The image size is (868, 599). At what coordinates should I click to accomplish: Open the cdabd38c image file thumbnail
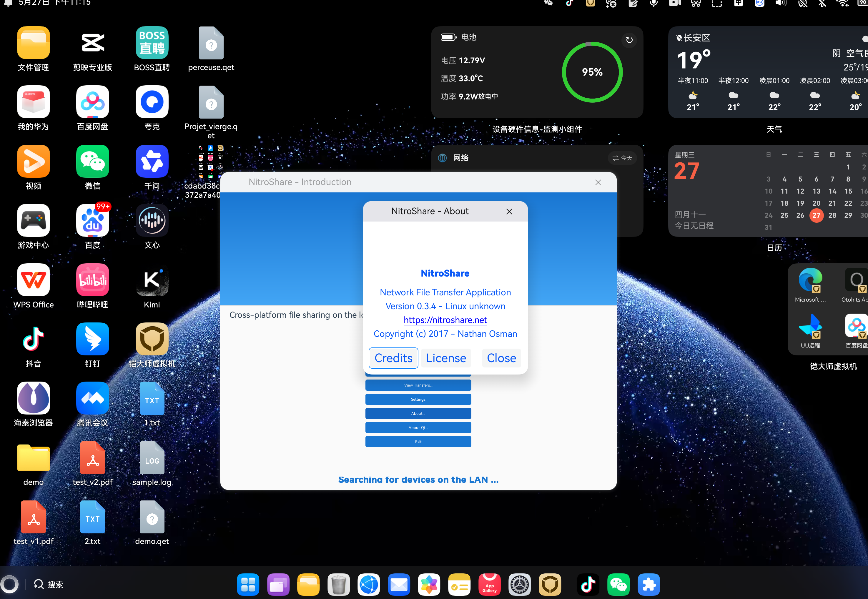click(x=210, y=162)
